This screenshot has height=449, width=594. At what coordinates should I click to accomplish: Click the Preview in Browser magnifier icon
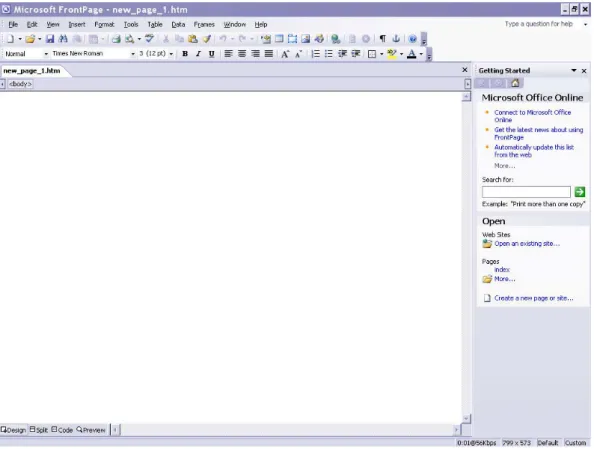(x=130, y=39)
